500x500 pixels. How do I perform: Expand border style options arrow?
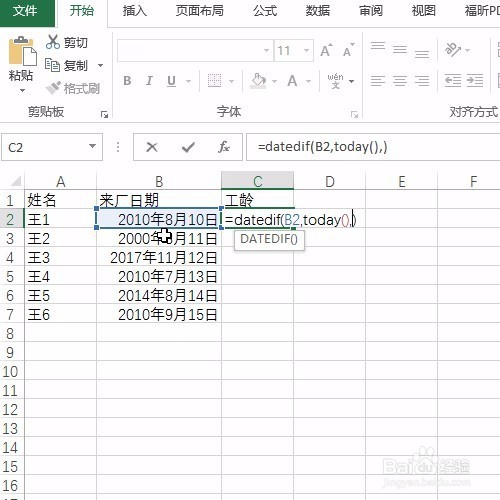231,81
